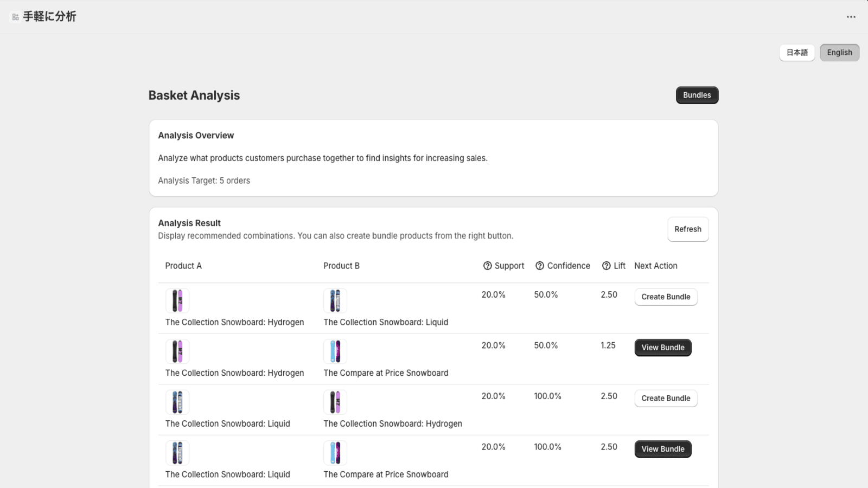Click Compare at Price Snowboard thumbnail in second row
This screenshot has height=488, width=868.
click(x=335, y=351)
